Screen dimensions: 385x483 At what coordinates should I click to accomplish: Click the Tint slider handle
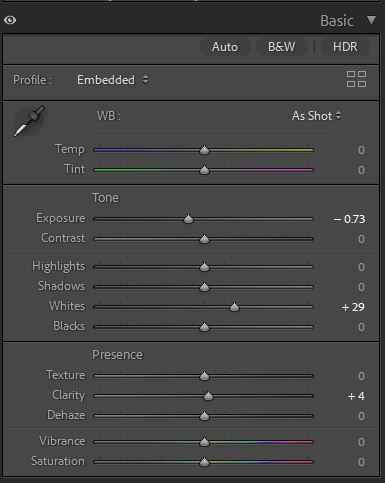point(204,170)
